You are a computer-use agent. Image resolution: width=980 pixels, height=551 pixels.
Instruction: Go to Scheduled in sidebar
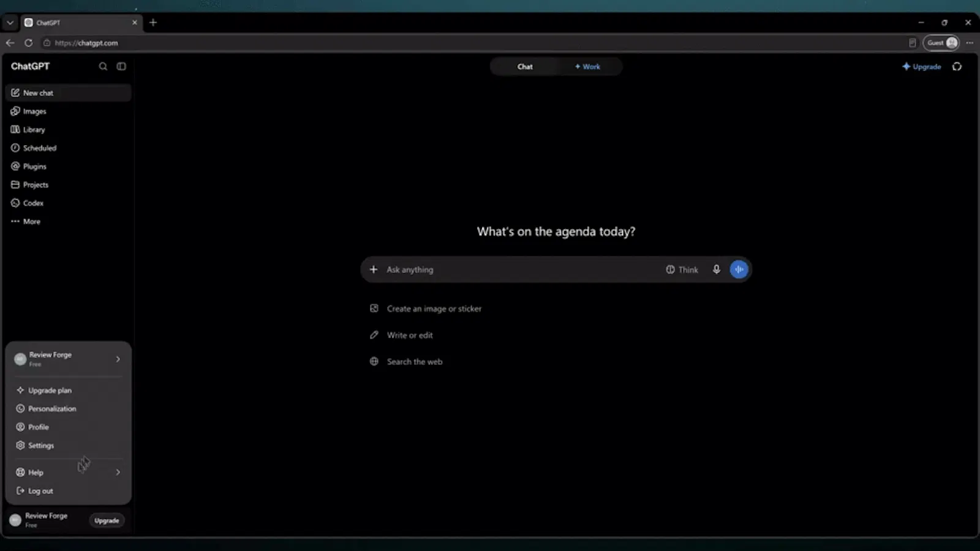coord(68,148)
